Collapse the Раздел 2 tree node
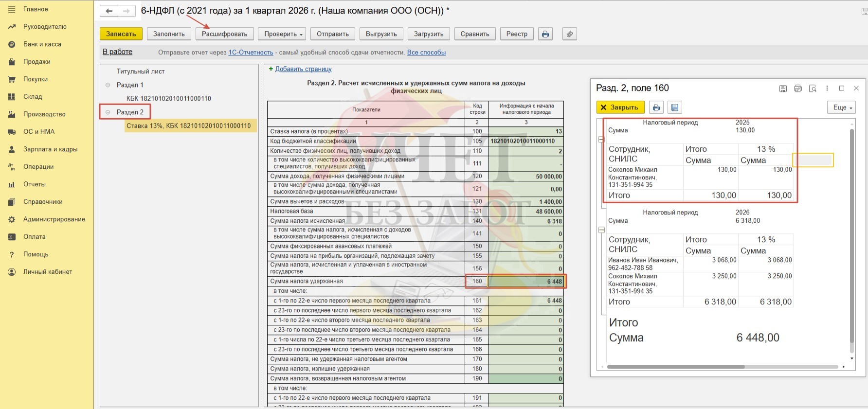This screenshot has width=868, height=409. click(x=108, y=112)
